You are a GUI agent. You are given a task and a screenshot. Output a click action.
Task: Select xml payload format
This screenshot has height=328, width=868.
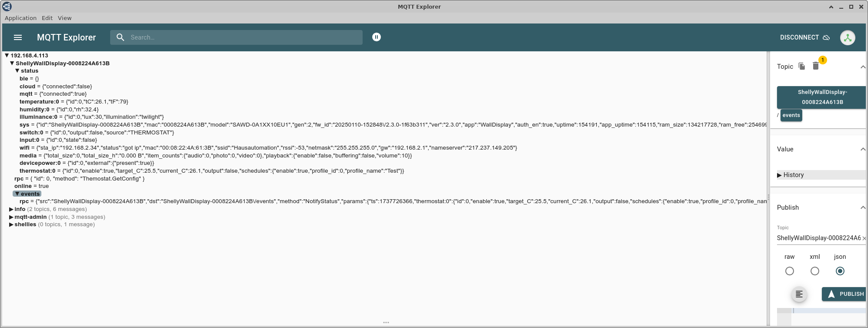coord(815,271)
